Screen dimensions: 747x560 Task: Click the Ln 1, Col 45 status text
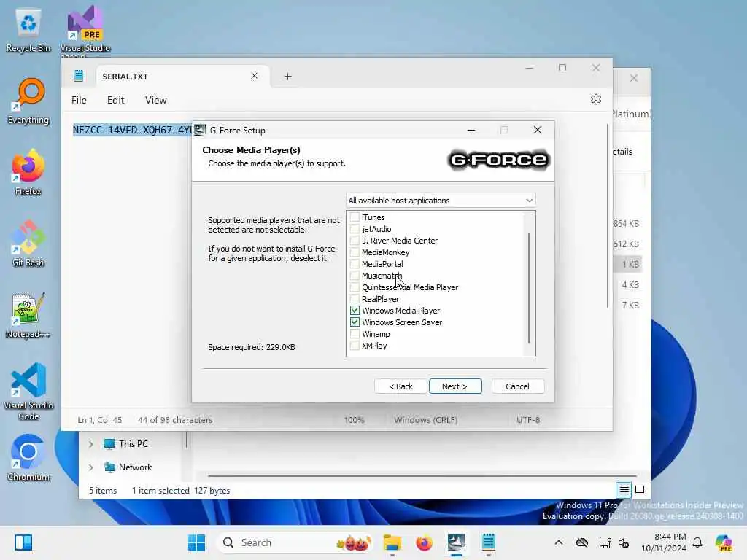point(100,420)
